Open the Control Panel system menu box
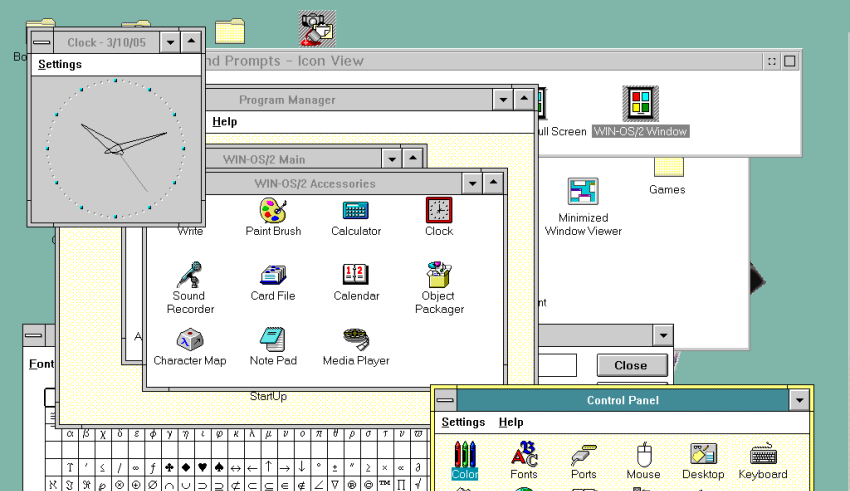Viewport: 850px width, 491px height. tap(445, 401)
